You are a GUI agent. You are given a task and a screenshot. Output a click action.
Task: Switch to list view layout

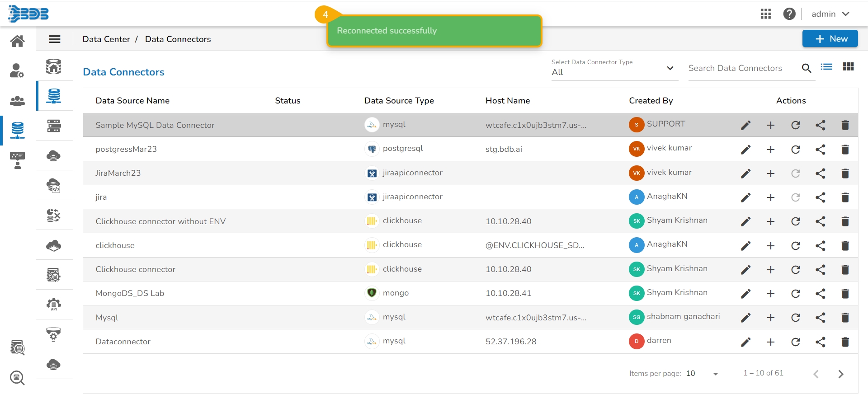(826, 67)
